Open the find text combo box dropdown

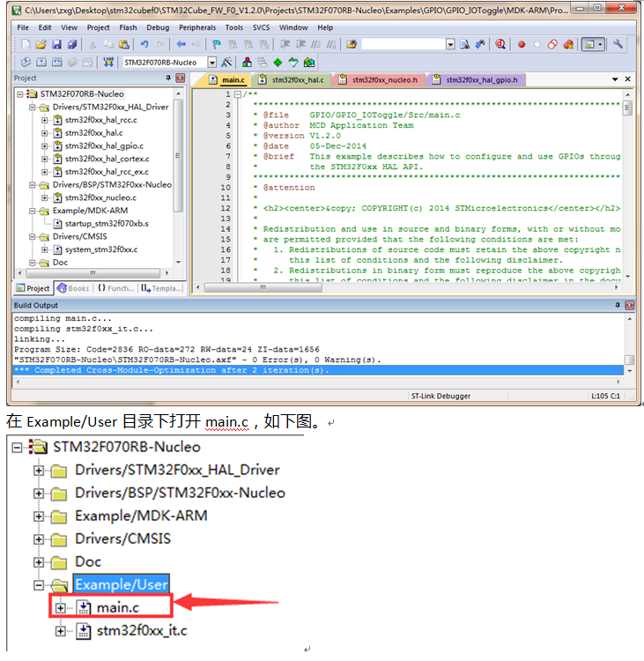pyautogui.click(x=450, y=44)
